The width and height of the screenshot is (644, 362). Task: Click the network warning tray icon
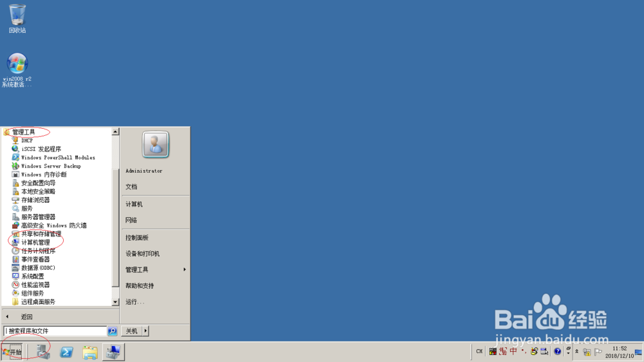[x=587, y=352]
